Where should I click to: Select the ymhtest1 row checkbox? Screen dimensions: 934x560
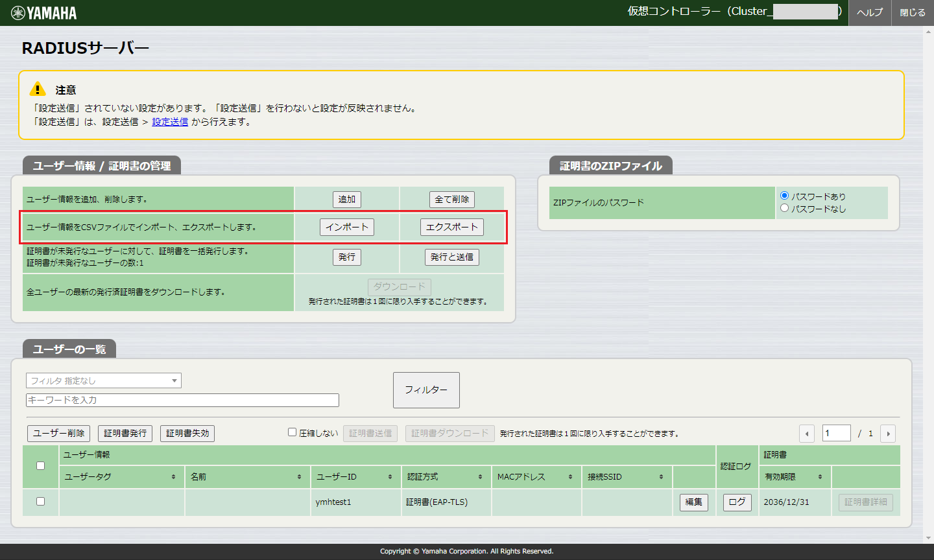pos(40,502)
